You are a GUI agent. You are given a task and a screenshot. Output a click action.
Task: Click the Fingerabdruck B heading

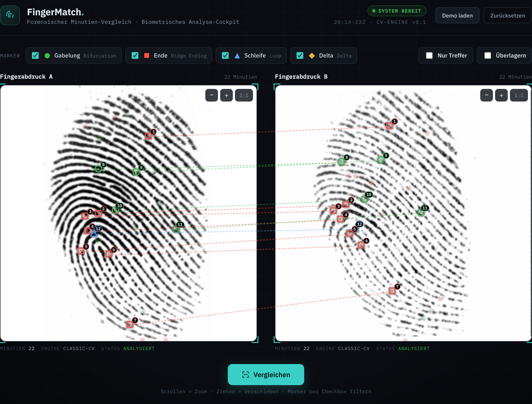click(301, 77)
